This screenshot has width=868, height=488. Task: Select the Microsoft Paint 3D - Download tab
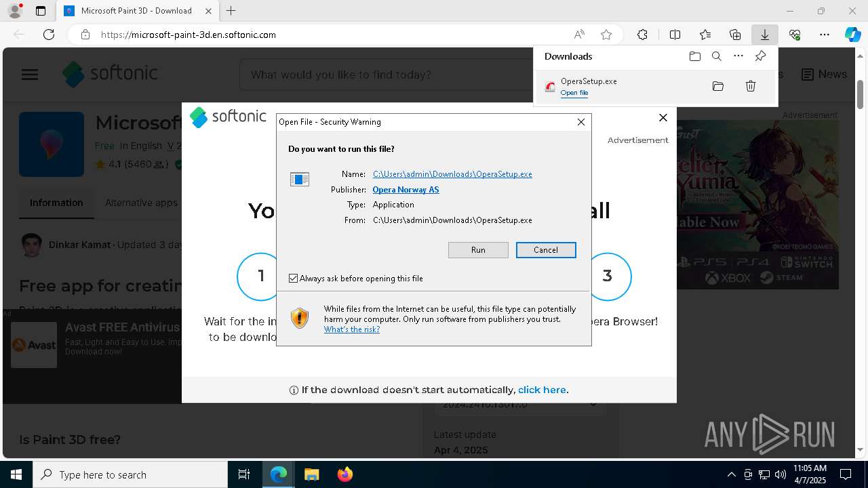(137, 11)
